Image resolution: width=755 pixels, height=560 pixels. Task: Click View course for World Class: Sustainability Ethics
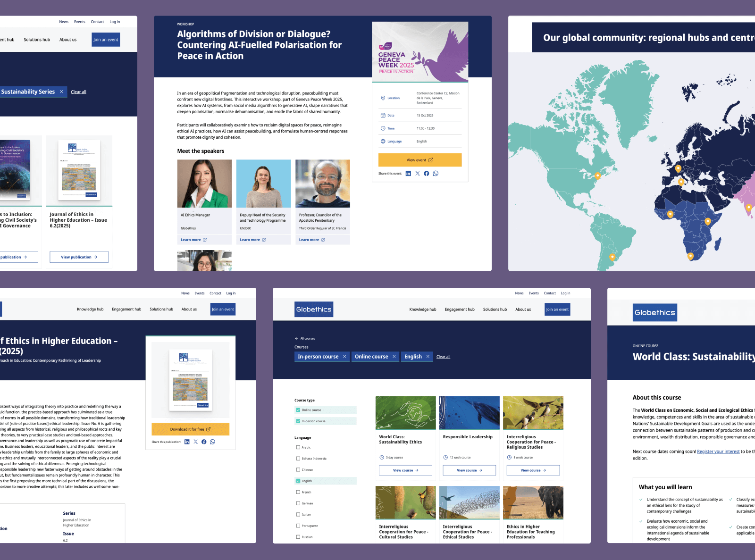click(405, 470)
